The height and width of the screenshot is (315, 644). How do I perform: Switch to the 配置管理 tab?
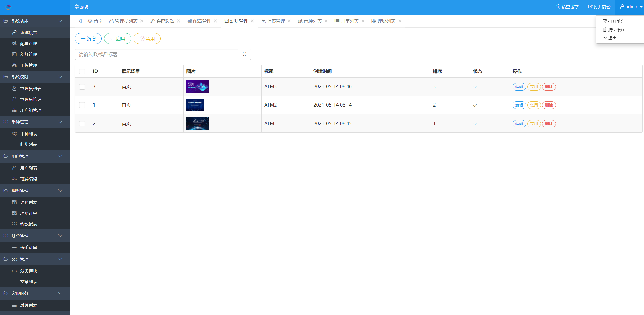(x=201, y=21)
